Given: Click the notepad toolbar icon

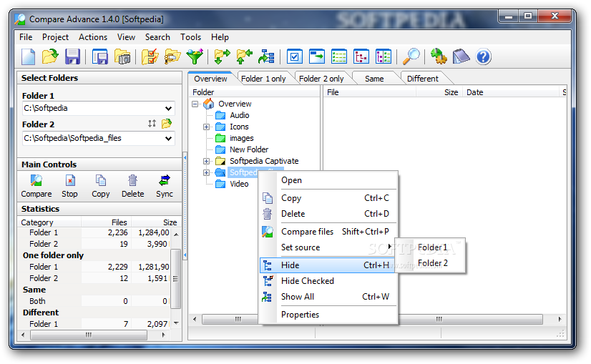Looking at the screenshot, I should [461, 57].
